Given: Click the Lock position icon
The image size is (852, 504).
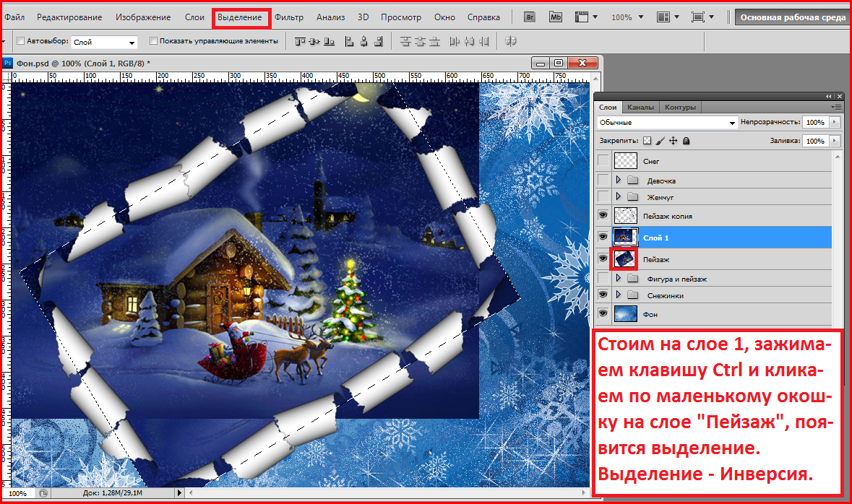Looking at the screenshot, I should [x=674, y=141].
